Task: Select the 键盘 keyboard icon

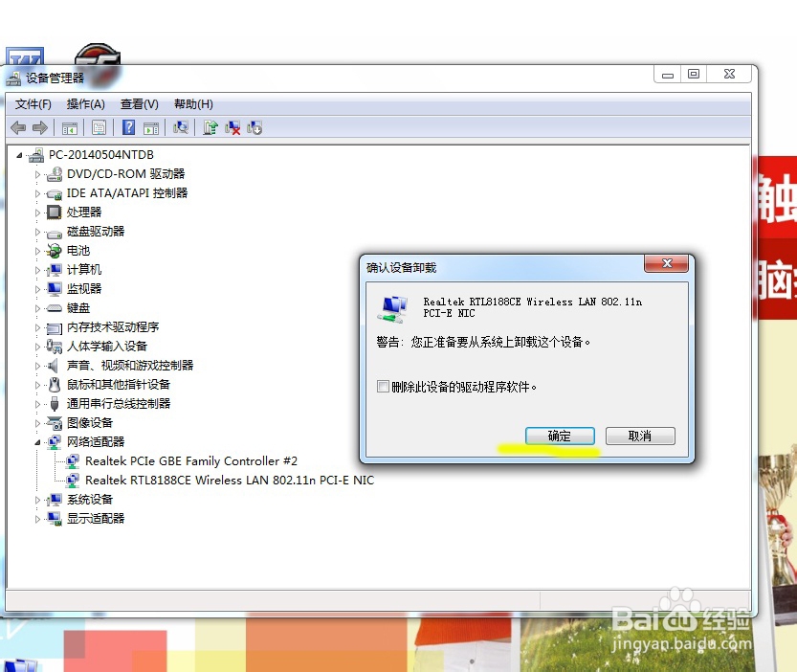Action: coord(54,308)
